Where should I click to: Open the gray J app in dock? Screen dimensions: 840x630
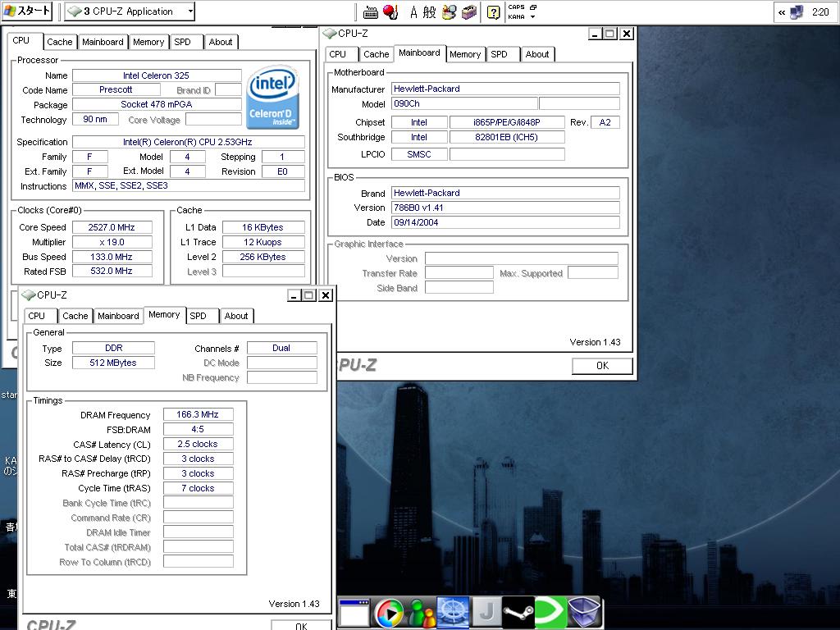[x=486, y=612]
